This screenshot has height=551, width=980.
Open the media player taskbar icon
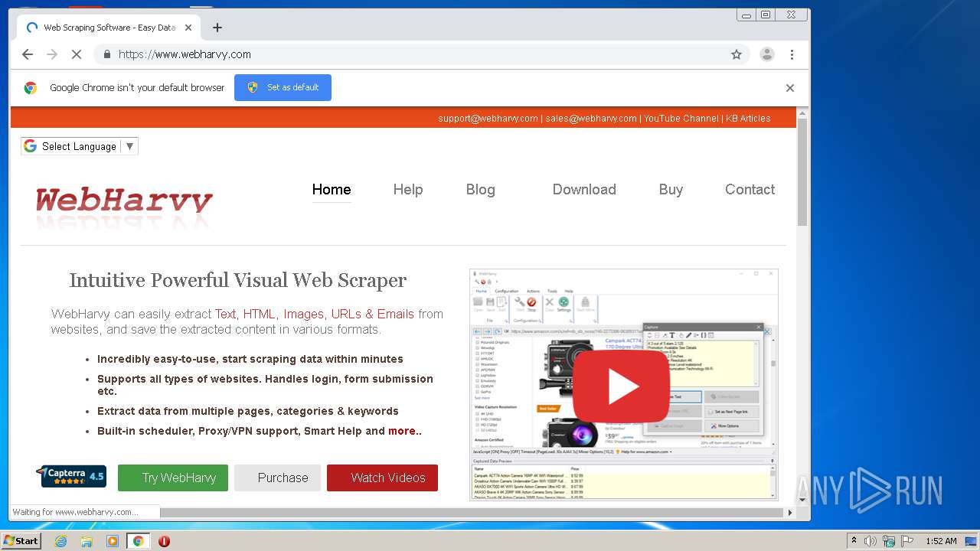coord(113,541)
